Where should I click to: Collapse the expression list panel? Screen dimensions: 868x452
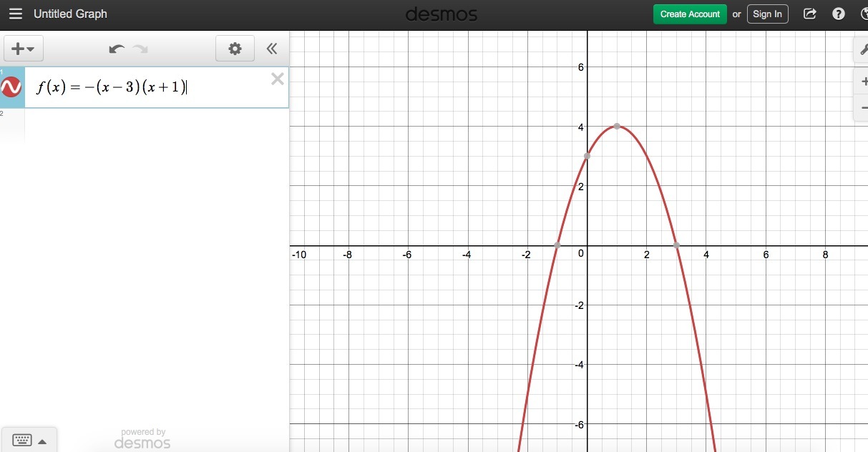point(272,49)
